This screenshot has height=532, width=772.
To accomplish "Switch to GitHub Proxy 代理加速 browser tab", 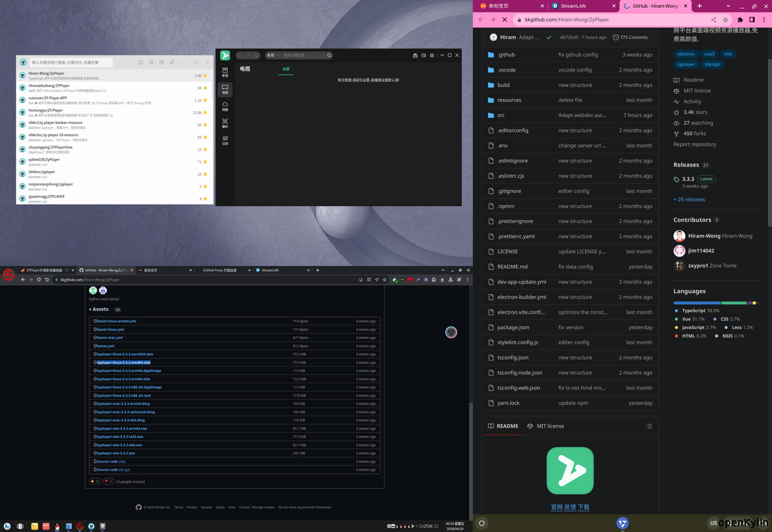I will [x=220, y=270].
